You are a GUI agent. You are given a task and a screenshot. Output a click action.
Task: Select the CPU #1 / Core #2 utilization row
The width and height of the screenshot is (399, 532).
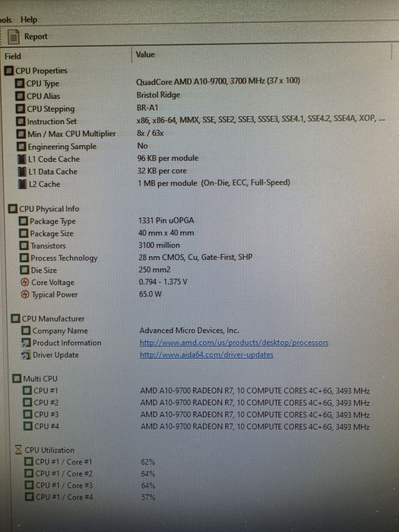coord(90,473)
